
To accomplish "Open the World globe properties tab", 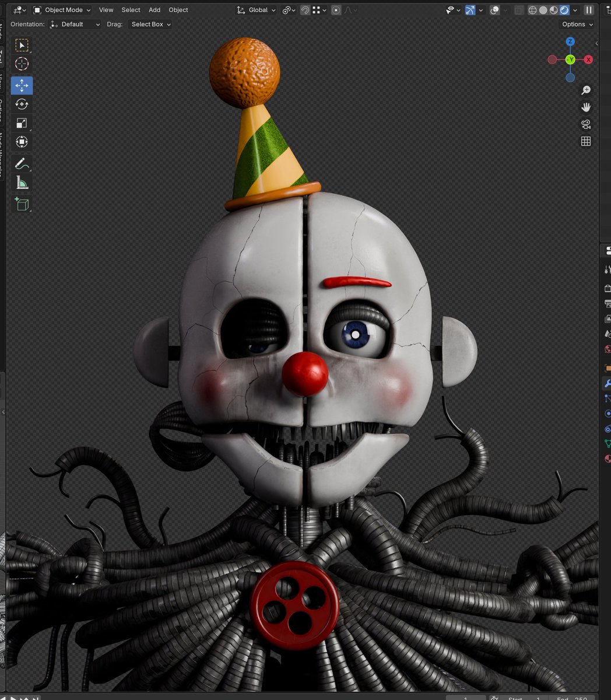I will coord(608,349).
